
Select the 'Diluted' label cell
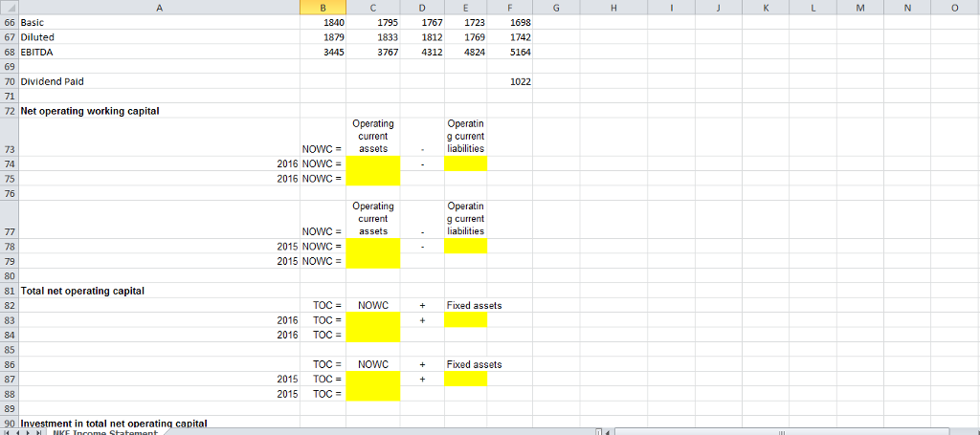[x=160, y=37]
